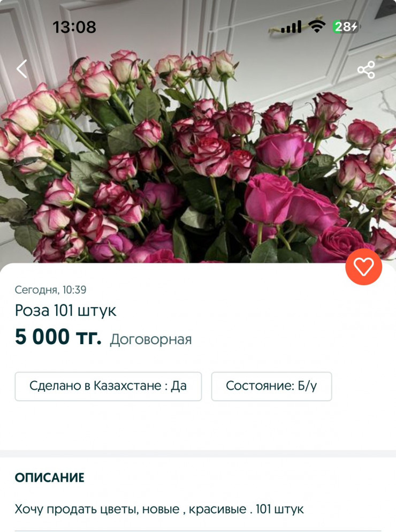This screenshot has height=532, width=396.
Task: Open the share icon
Action: click(x=366, y=70)
